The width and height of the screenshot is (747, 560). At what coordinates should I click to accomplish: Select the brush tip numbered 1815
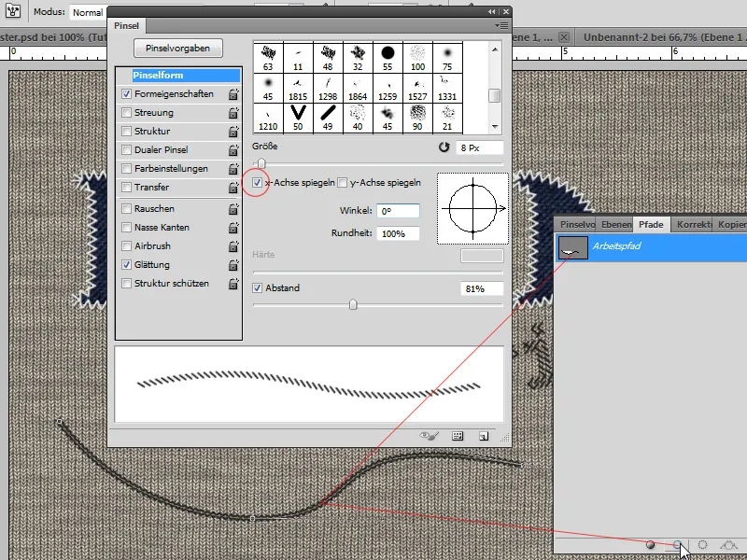(298, 88)
